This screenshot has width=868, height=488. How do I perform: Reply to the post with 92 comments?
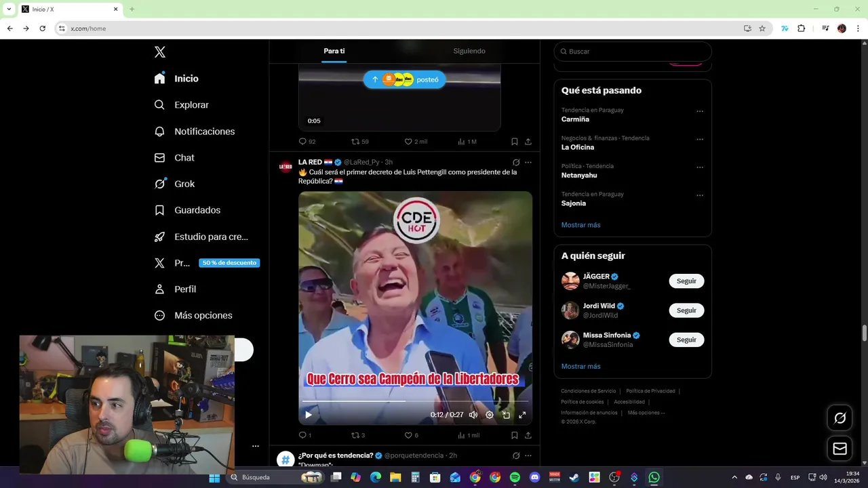[x=307, y=142]
